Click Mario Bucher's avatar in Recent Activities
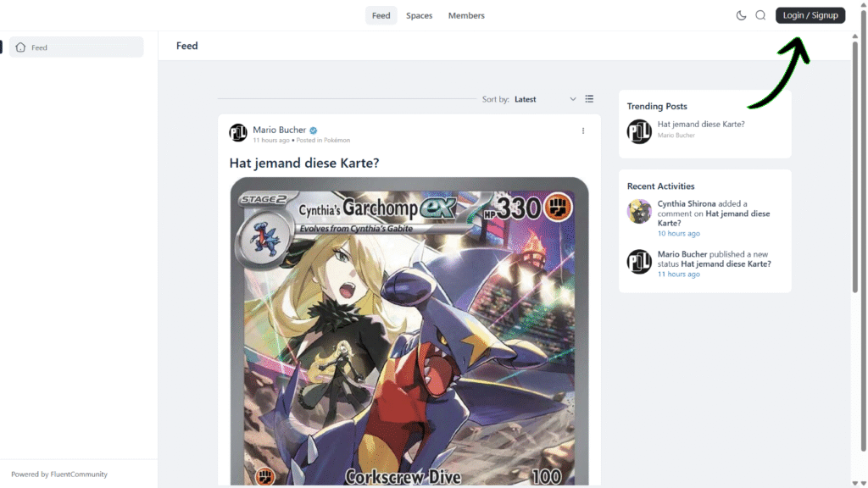This screenshot has width=868, height=488. coord(639,262)
